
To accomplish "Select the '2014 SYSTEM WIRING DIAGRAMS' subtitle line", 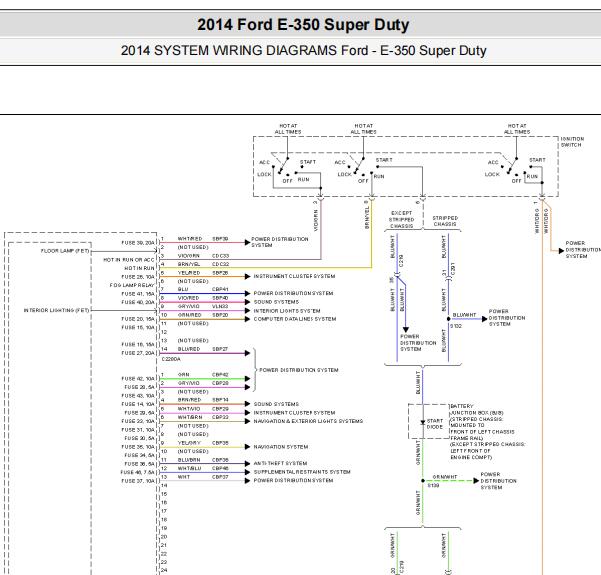I will 303,51.
